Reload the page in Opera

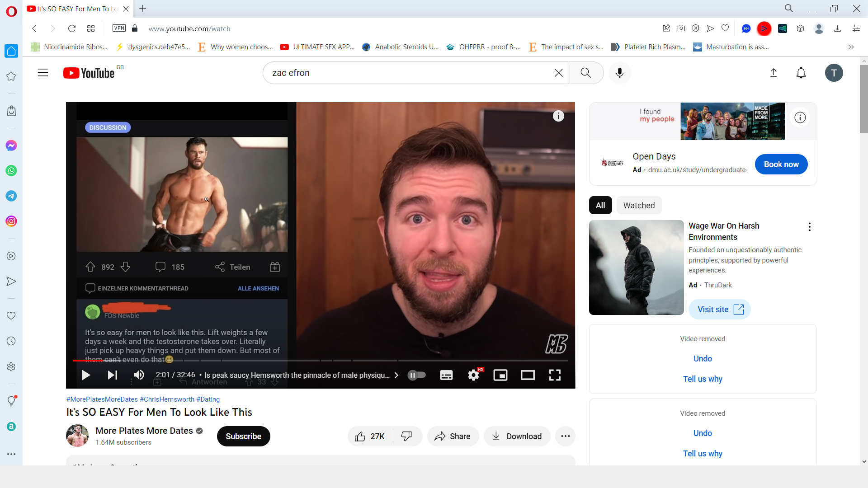click(x=72, y=28)
